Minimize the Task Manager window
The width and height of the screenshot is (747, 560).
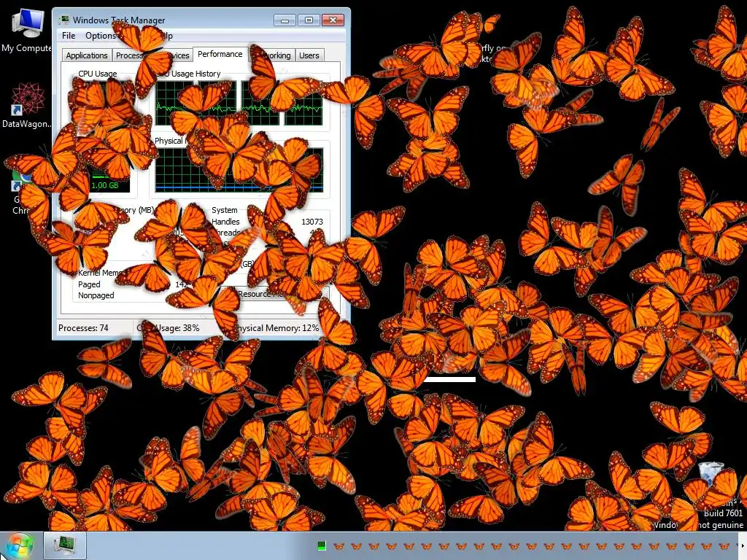click(x=285, y=20)
